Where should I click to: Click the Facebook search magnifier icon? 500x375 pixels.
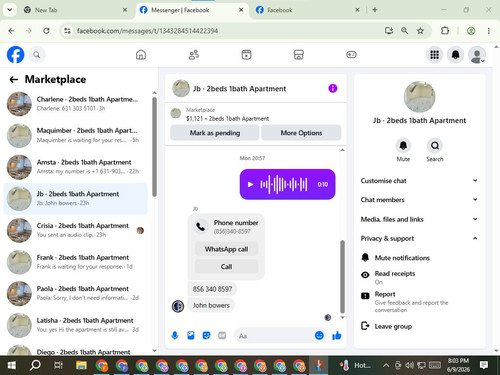(x=37, y=55)
